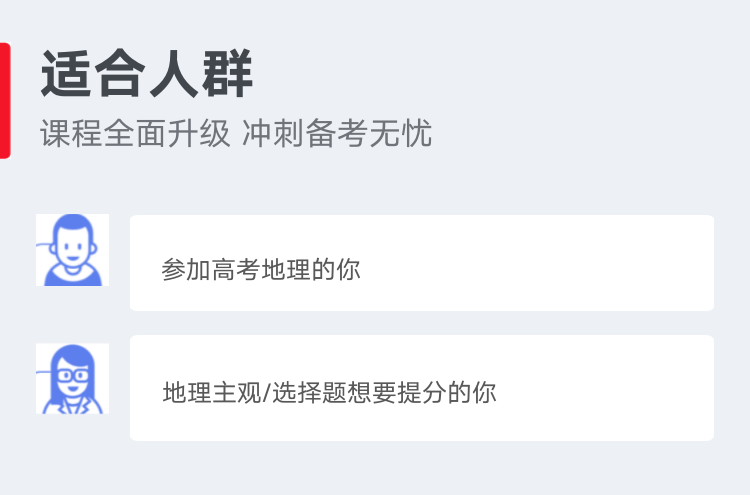The height and width of the screenshot is (495, 750).
Task: Click the words 冲刺备考无忧 in subtitle
Action: [337, 133]
